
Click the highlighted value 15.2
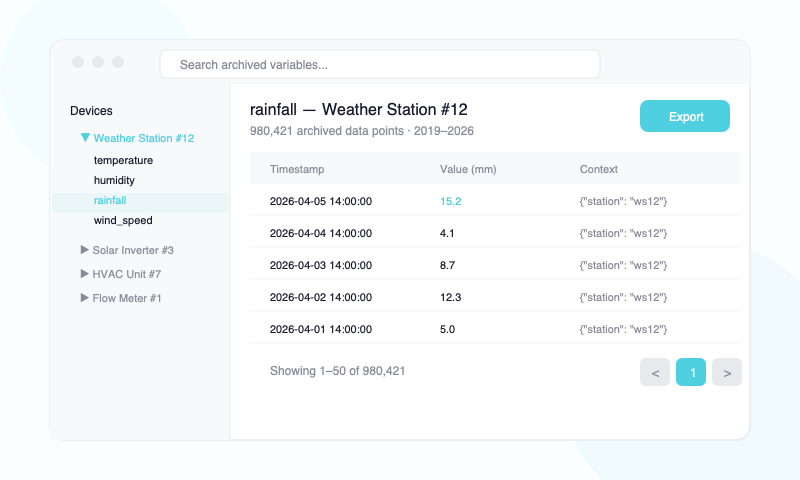pyautogui.click(x=451, y=201)
